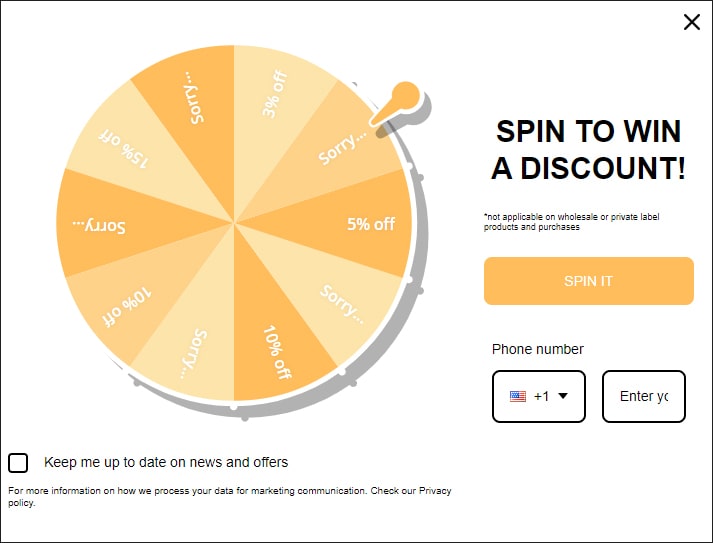Close the spin-to-win popup
Image resolution: width=714 pixels, height=543 pixels.
[691, 22]
